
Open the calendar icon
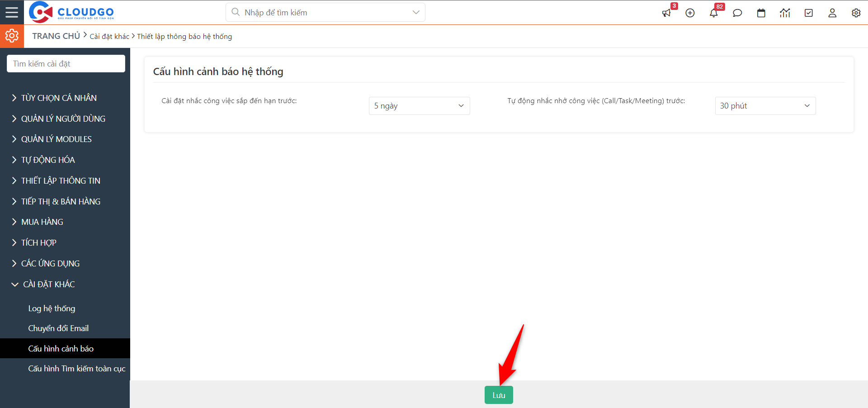(x=761, y=13)
